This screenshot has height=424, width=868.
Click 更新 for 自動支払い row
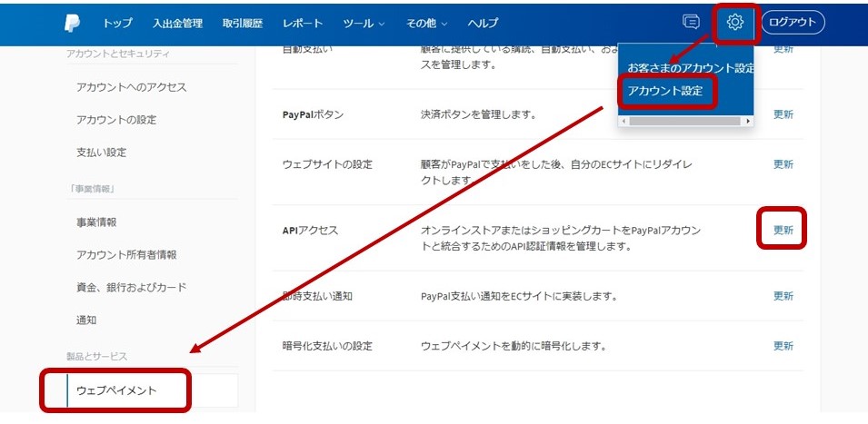pos(783,49)
